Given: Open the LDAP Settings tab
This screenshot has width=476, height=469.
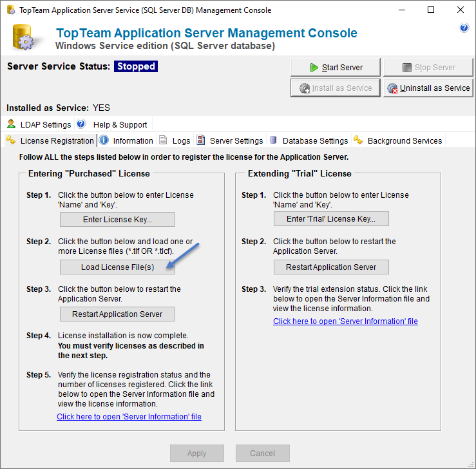Looking at the screenshot, I should [x=39, y=124].
